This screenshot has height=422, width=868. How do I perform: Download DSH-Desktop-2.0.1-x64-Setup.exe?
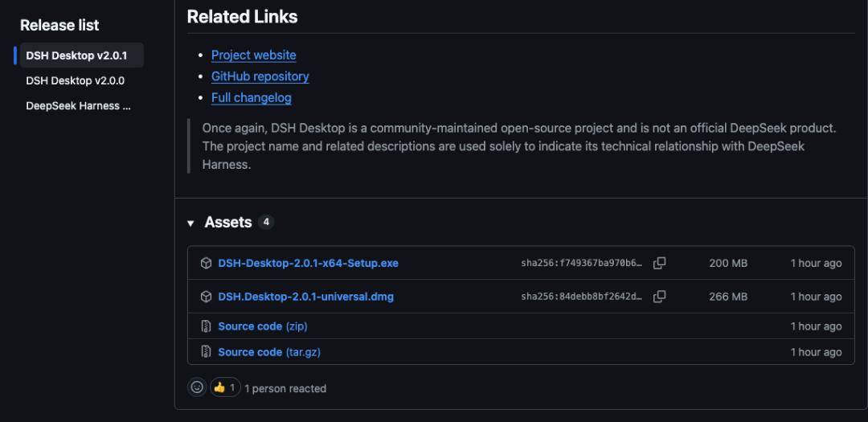(x=309, y=263)
